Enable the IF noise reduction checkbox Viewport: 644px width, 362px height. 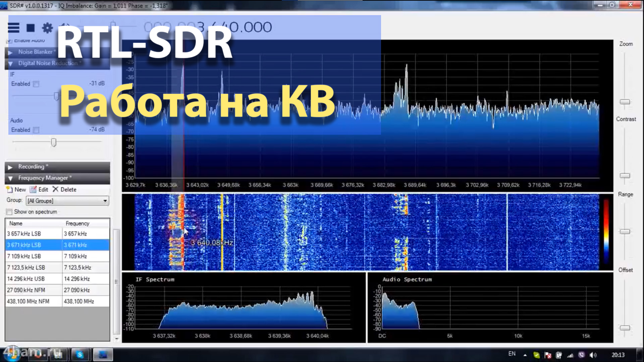[36, 84]
